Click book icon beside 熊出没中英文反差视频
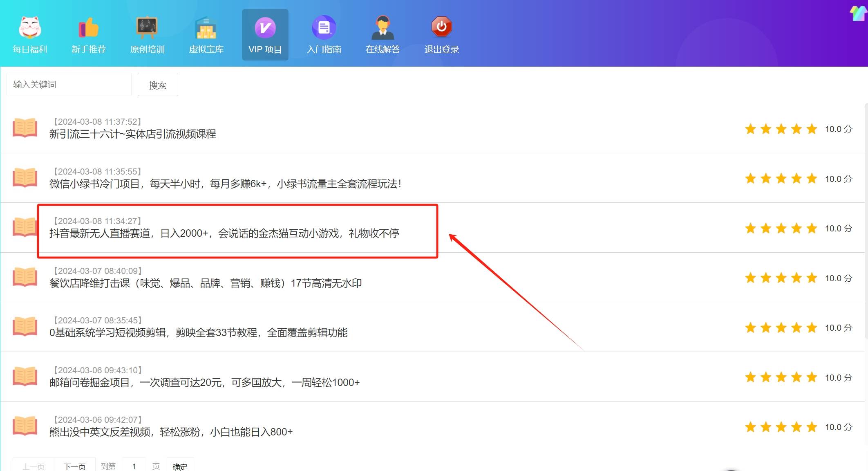 coord(25,426)
